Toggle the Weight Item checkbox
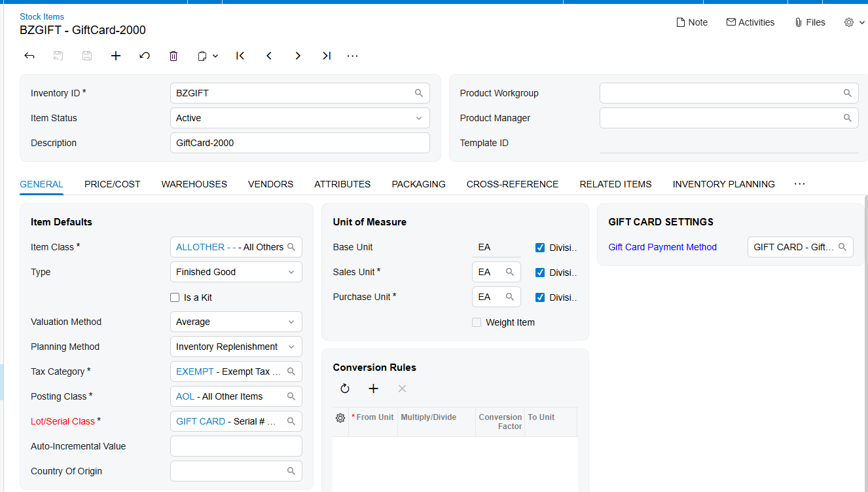Viewport: 868px width, 492px height. pyautogui.click(x=477, y=322)
